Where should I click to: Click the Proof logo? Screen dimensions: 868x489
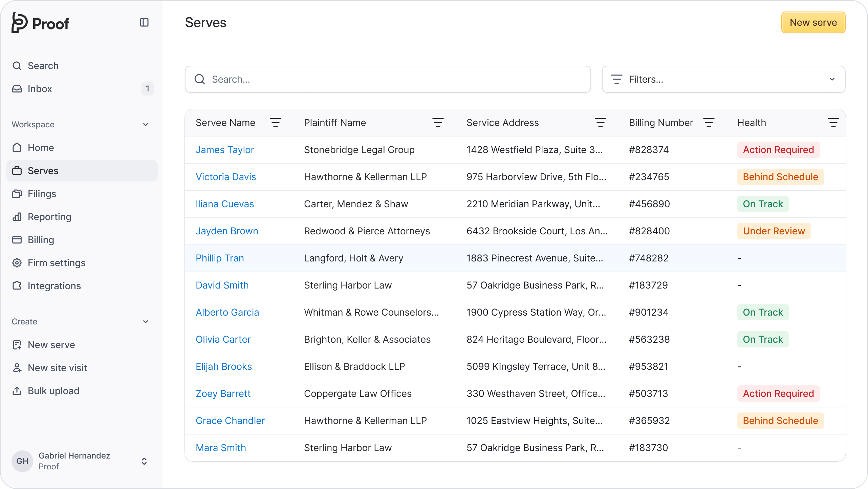tap(40, 23)
